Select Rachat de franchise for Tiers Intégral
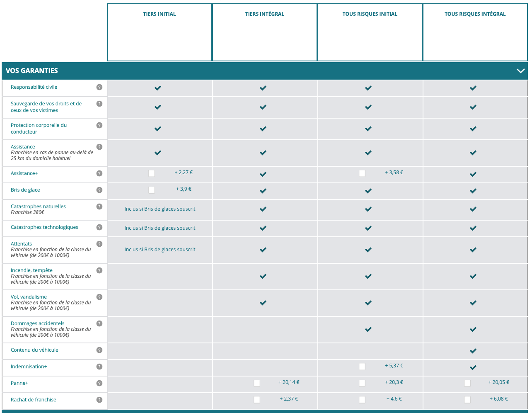 (257, 400)
